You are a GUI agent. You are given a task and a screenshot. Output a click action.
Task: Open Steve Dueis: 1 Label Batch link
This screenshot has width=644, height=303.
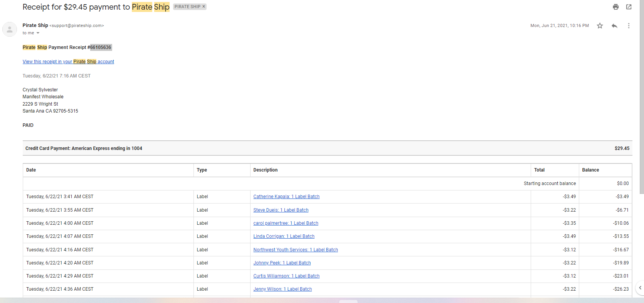coord(281,210)
